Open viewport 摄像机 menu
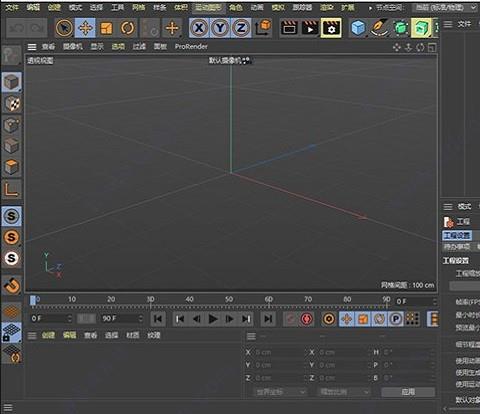The image size is (480, 414). (x=73, y=47)
